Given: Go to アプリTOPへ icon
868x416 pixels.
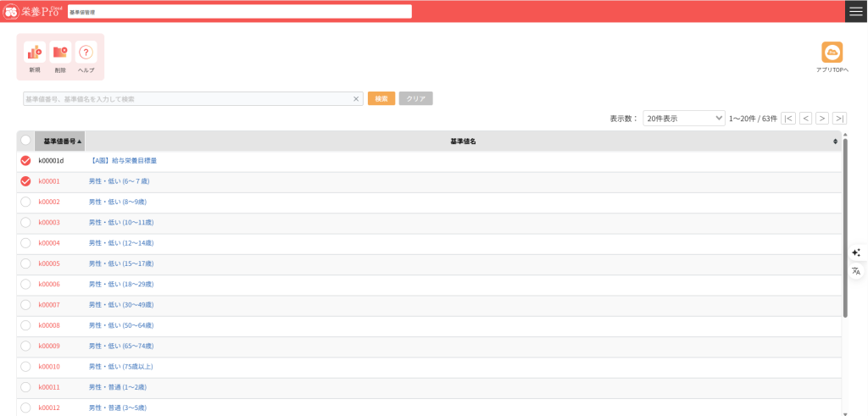Looking at the screenshot, I should 832,53.
